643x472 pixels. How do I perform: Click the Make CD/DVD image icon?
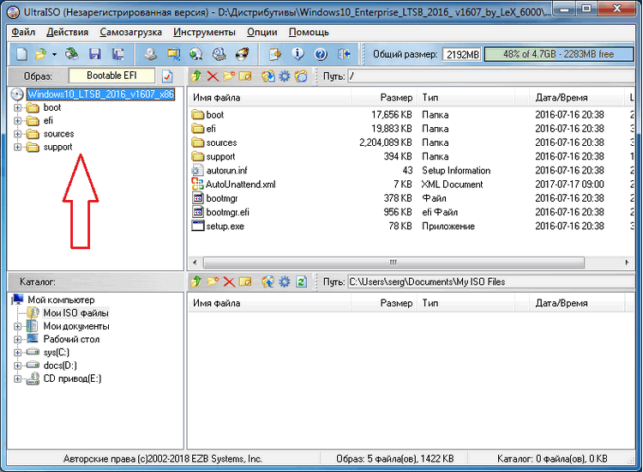point(150,54)
